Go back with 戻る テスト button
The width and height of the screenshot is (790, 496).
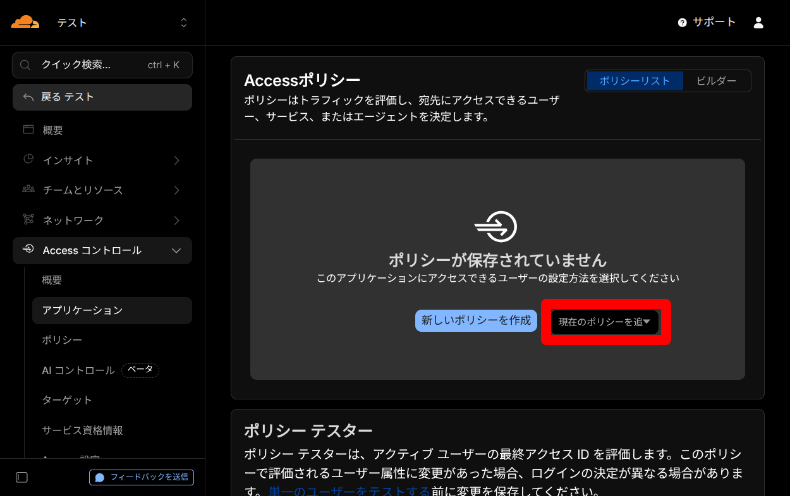(x=102, y=97)
